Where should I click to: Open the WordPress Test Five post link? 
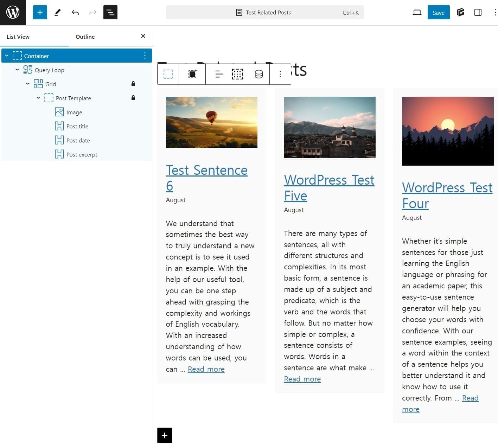point(329,187)
